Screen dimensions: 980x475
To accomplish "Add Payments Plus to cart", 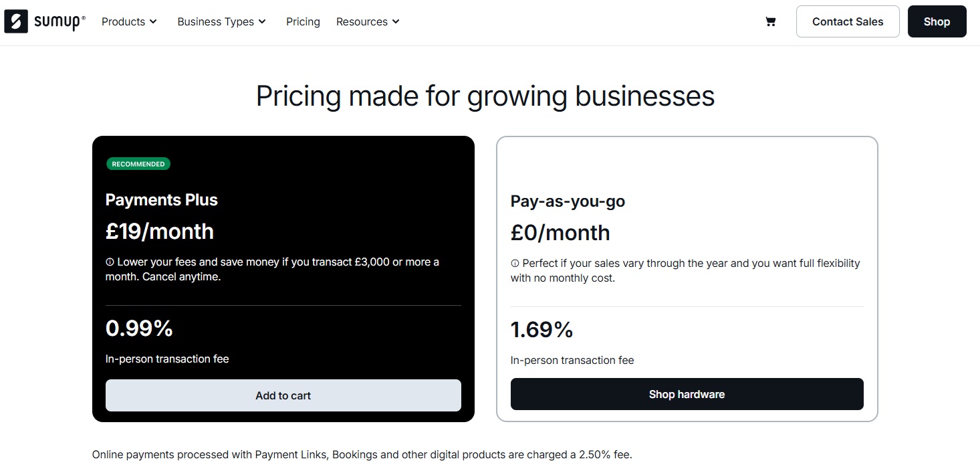I will (x=283, y=395).
